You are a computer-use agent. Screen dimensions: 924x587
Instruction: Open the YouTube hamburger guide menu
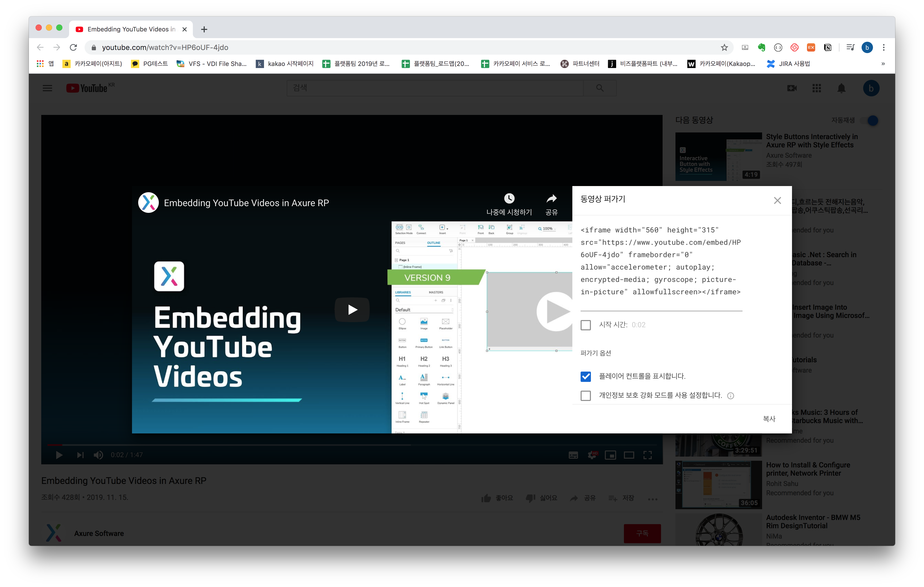[x=47, y=89]
